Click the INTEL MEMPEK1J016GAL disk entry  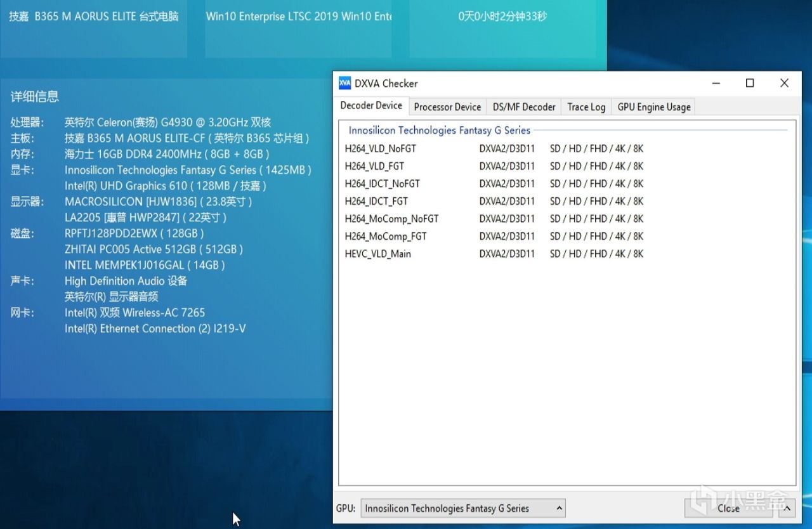pyautogui.click(x=145, y=265)
